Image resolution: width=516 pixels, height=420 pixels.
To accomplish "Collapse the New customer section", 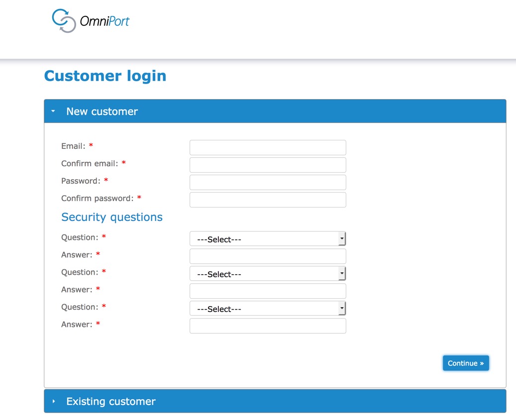I will tap(275, 111).
